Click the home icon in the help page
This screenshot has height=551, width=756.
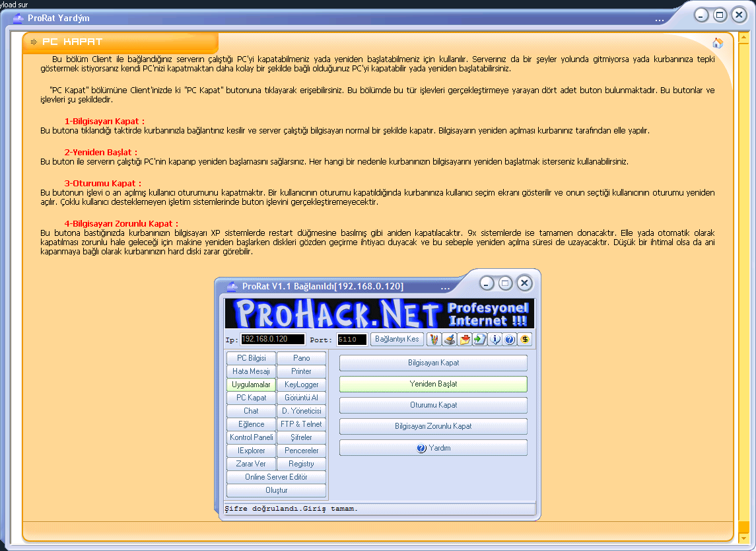[718, 44]
